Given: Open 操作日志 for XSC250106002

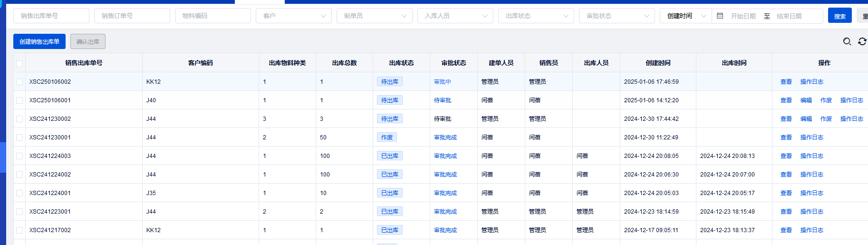Looking at the screenshot, I should (812, 82).
